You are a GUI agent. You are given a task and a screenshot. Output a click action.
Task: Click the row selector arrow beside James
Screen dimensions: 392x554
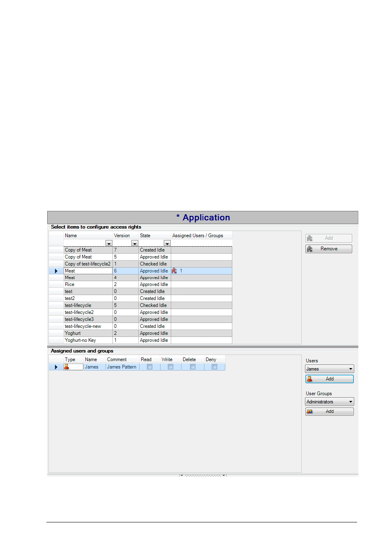click(56, 367)
